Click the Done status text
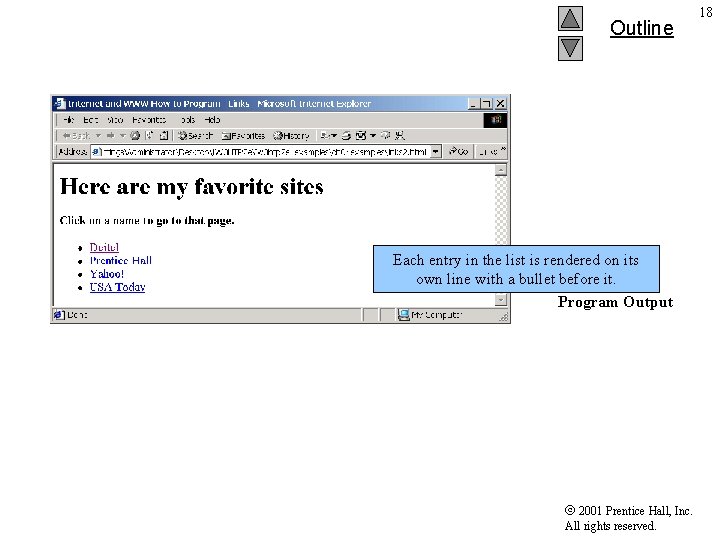 [x=77, y=315]
